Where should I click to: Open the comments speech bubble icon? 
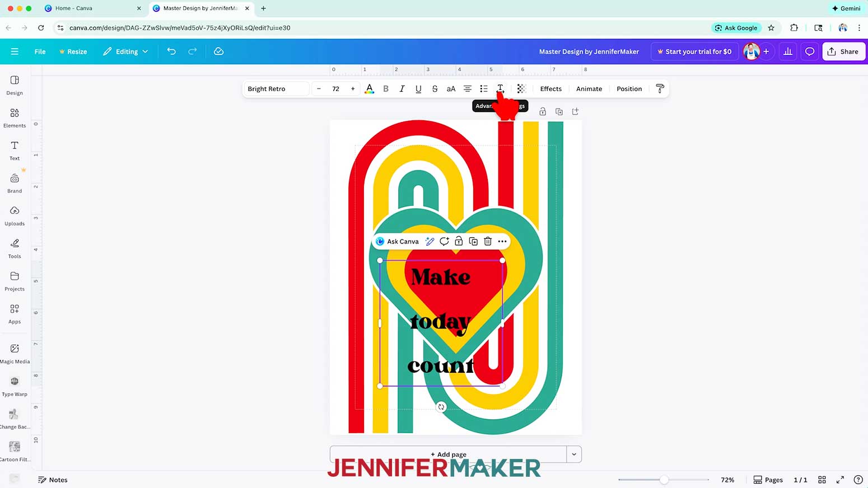pos(810,51)
